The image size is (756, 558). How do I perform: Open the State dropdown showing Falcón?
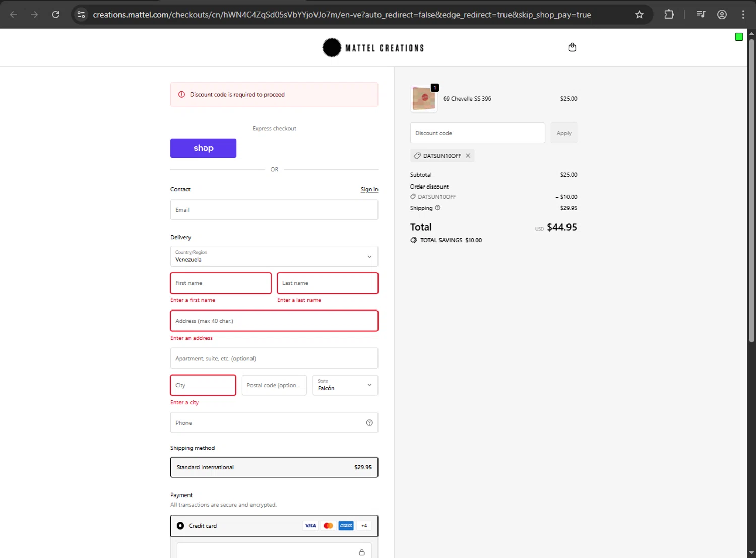pyautogui.click(x=345, y=385)
